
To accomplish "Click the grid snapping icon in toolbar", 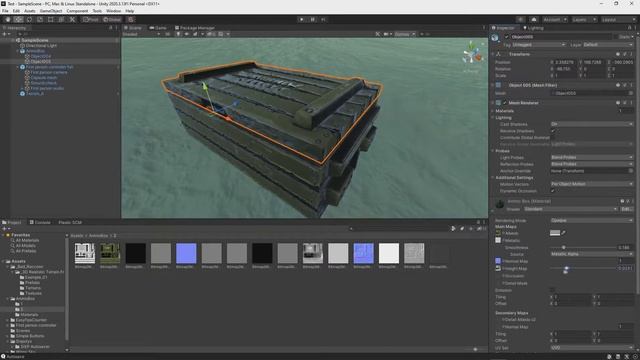I will click(x=131, y=19).
